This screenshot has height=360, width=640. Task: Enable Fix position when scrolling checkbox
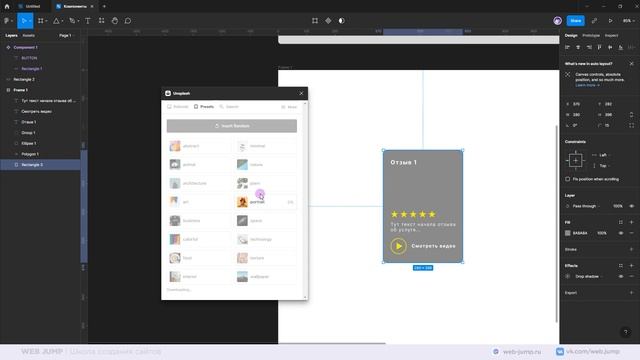point(567,179)
